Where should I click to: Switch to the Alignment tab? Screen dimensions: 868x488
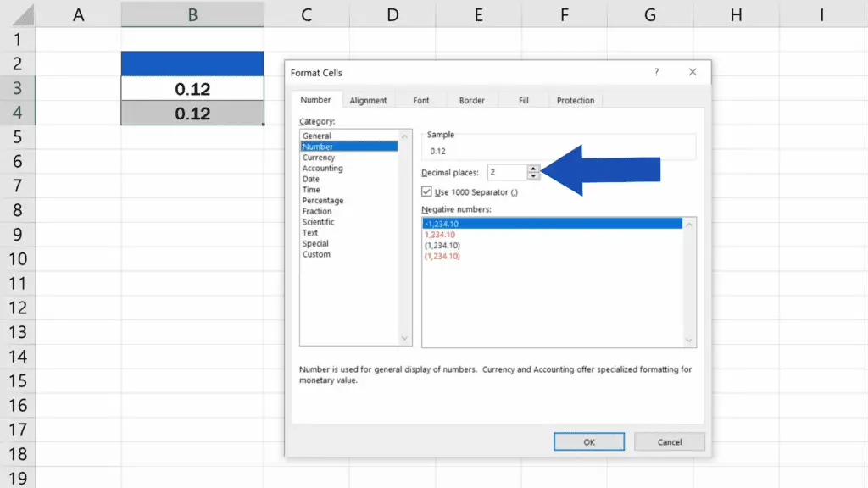(x=368, y=100)
